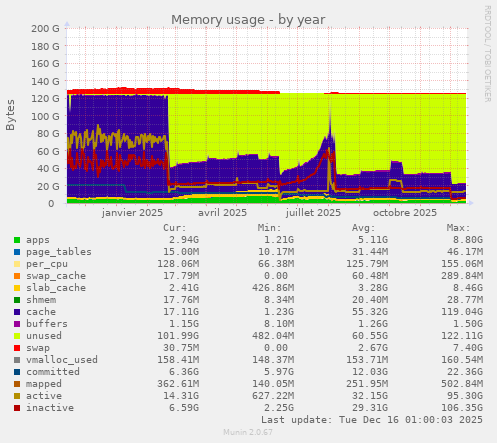Click the 180 G axis label
The image size is (497, 443).
(x=45, y=46)
